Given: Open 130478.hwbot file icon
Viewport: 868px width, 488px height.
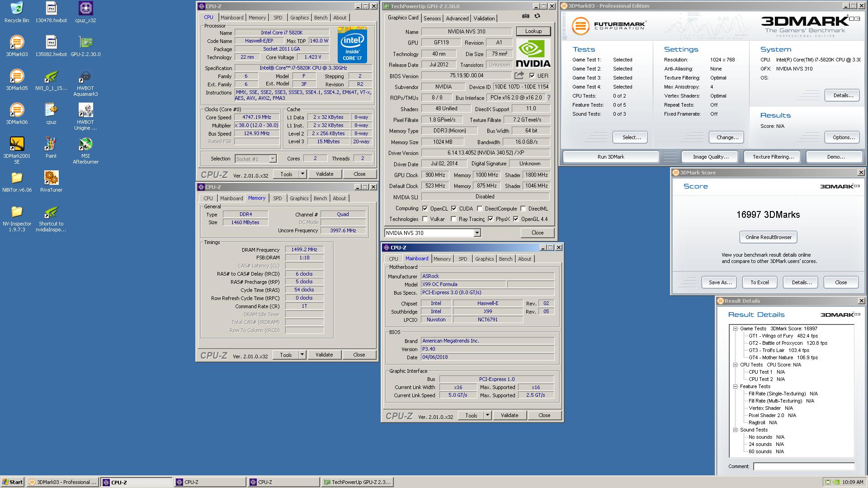Looking at the screenshot, I should tap(51, 12).
